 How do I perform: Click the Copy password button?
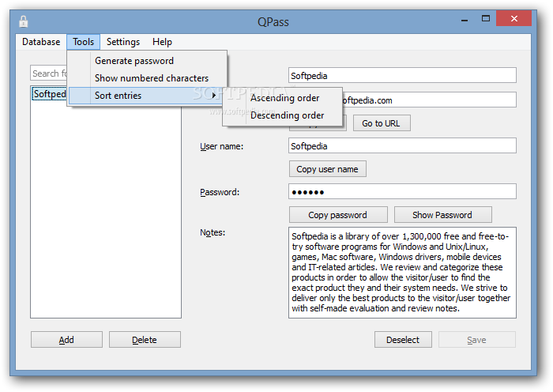(x=338, y=215)
